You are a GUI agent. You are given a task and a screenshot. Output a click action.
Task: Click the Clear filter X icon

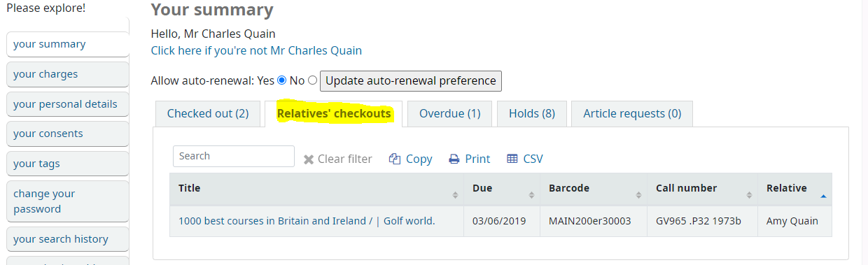[309, 159]
